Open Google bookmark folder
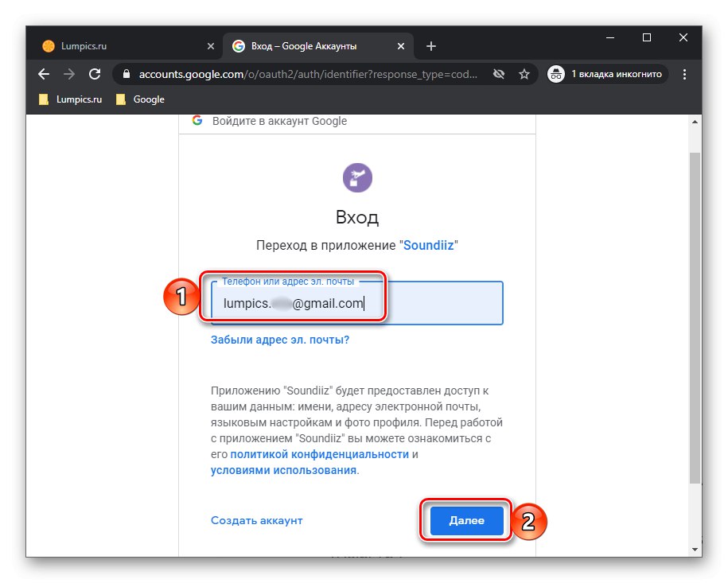This screenshot has width=728, height=583. (140, 99)
